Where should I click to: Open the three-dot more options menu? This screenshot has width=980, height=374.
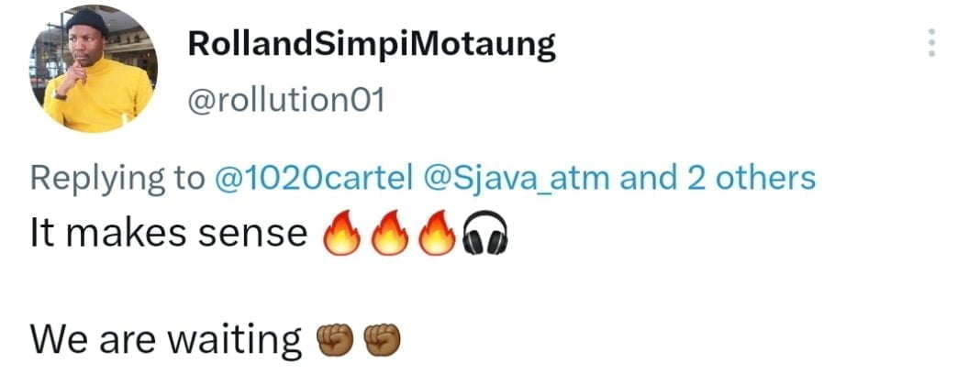pyautogui.click(x=931, y=42)
